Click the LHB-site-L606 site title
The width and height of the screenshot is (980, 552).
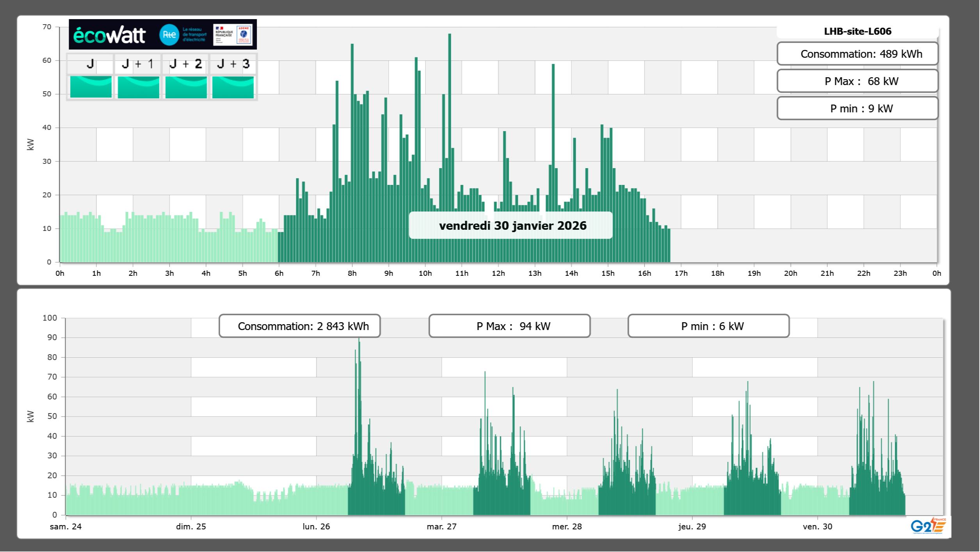[857, 31]
